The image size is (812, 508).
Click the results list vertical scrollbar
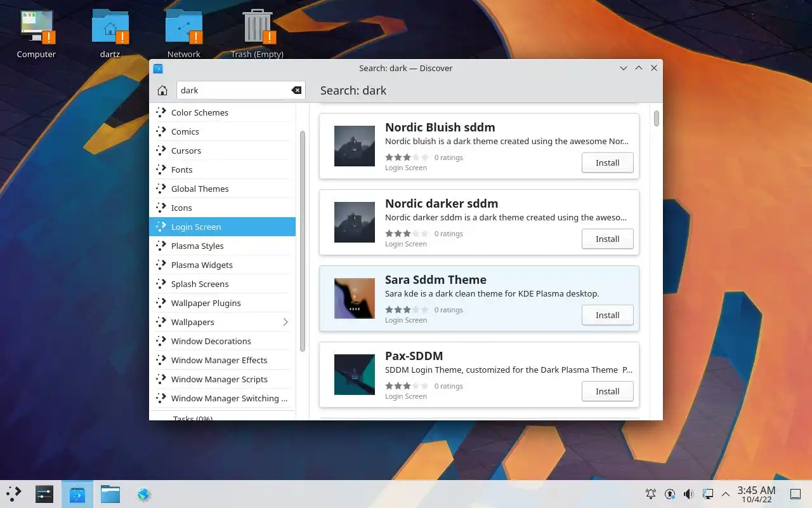click(x=657, y=118)
